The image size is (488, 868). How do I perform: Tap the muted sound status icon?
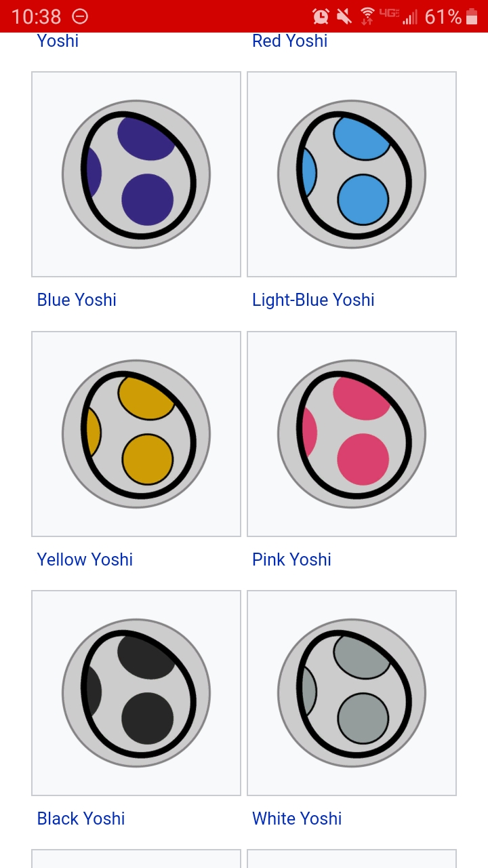(344, 16)
